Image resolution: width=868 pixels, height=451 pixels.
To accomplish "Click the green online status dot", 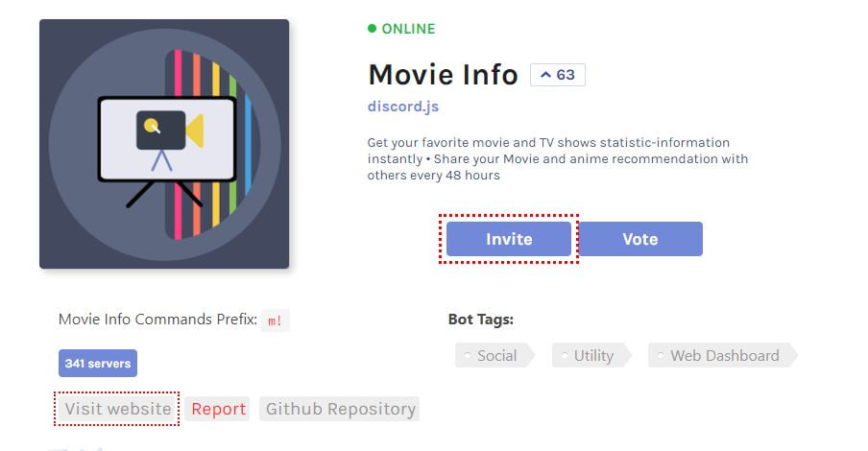I will tap(373, 29).
